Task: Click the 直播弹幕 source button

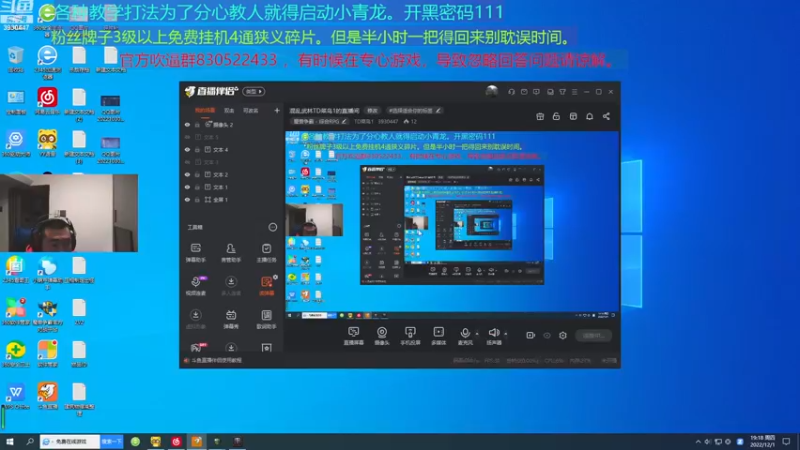Action: [x=353, y=336]
